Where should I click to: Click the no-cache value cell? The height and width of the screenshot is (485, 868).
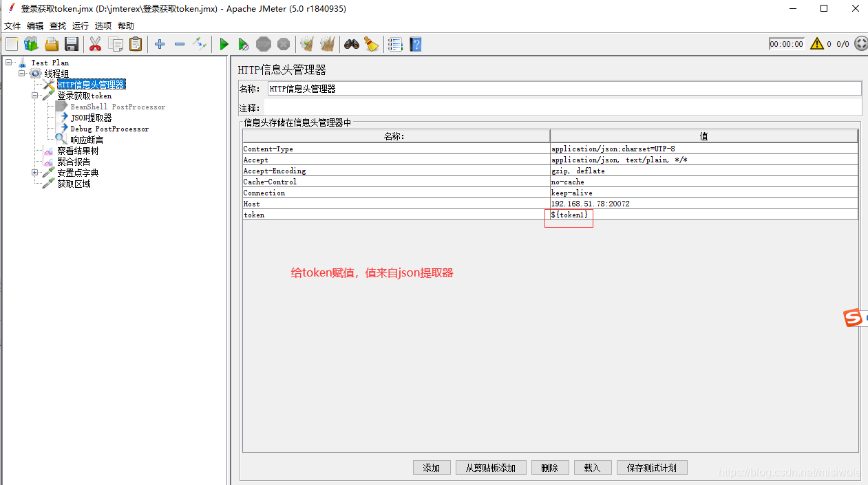click(x=704, y=182)
